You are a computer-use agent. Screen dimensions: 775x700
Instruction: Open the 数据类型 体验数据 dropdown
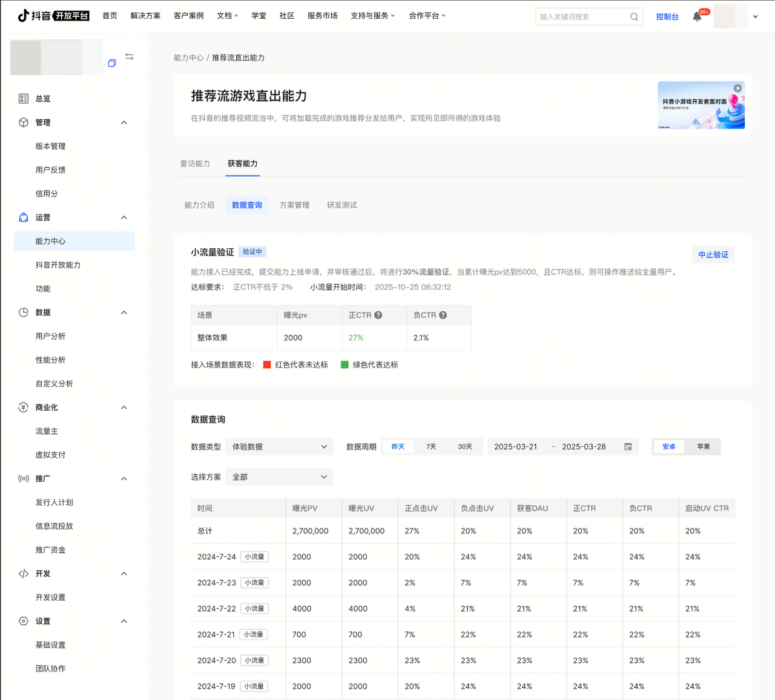279,447
